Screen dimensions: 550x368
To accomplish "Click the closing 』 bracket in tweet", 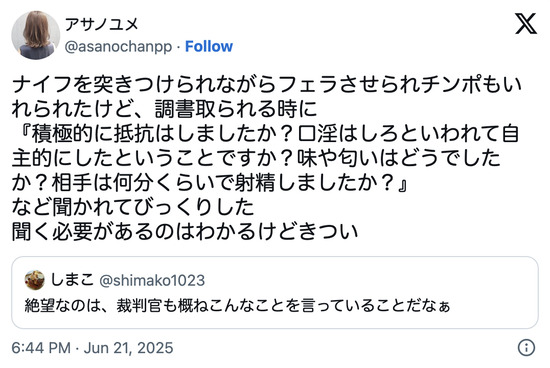I will pyautogui.click(x=402, y=183).
